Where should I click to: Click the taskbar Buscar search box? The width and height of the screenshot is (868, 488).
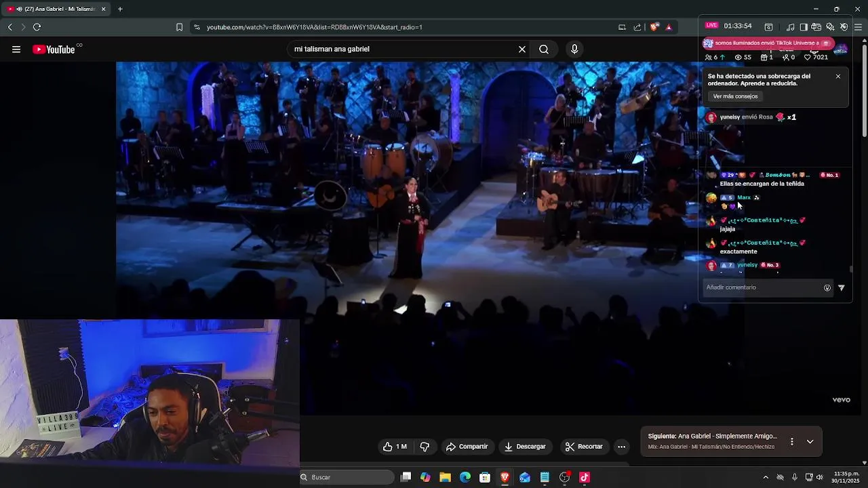tap(347, 477)
